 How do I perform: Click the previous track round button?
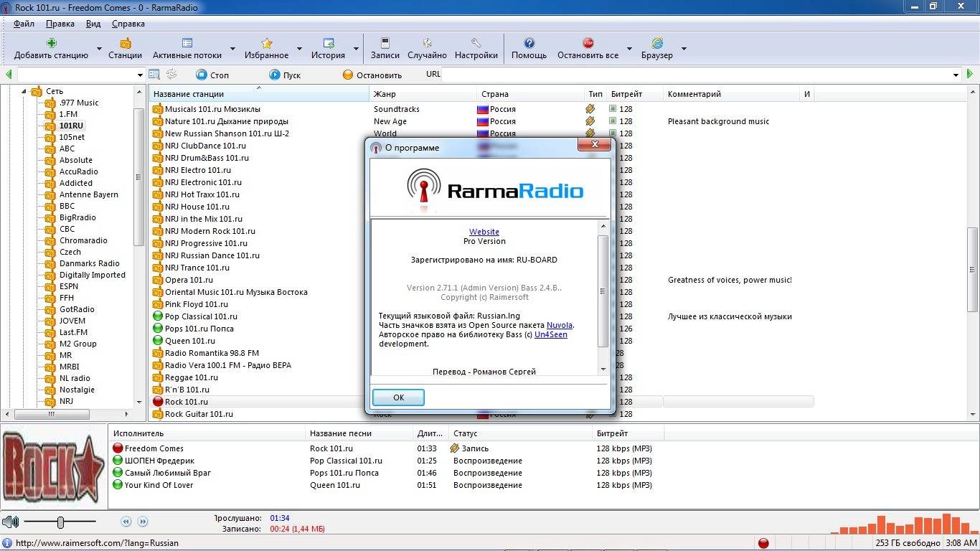pyautogui.click(x=126, y=522)
